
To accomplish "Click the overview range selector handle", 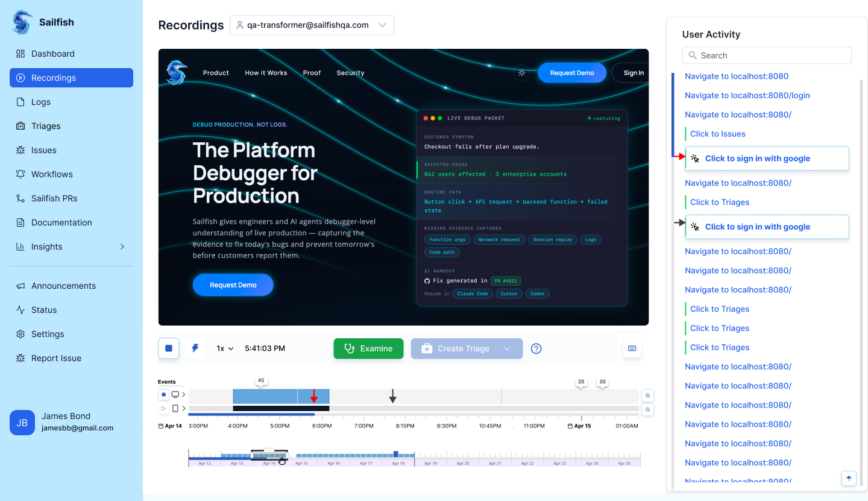I will pos(269,450).
